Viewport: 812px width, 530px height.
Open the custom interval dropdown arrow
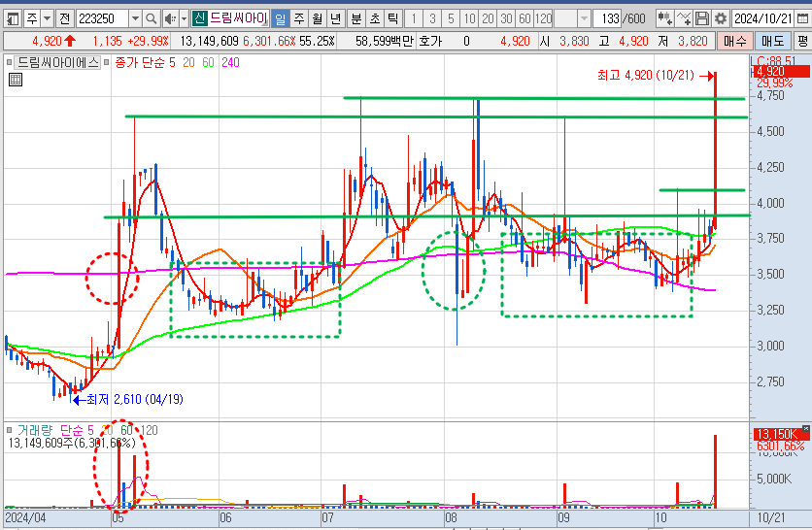[584, 19]
